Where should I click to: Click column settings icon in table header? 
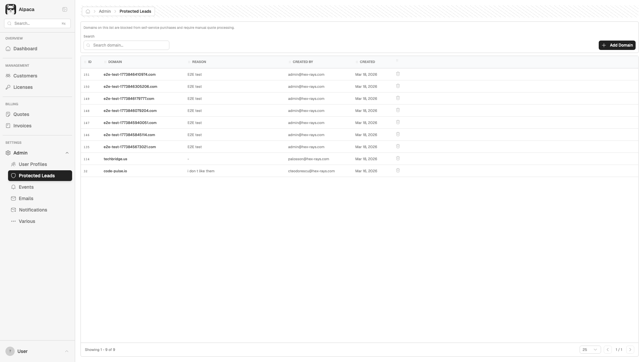click(x=397, y=61)
